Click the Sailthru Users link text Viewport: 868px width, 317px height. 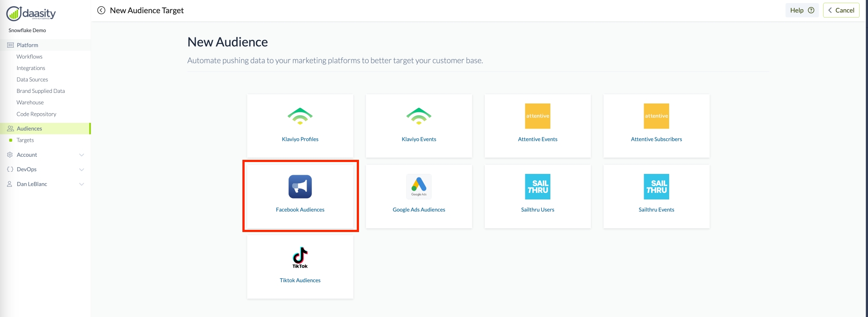point(538,210)
